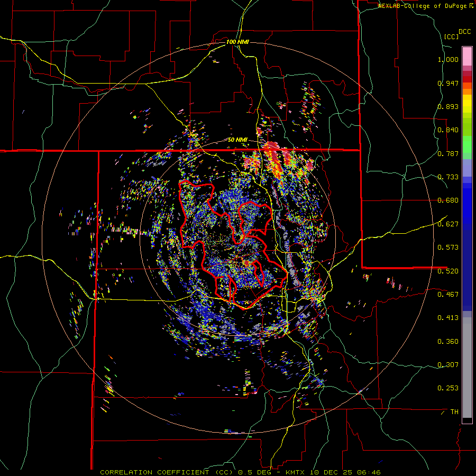Click the 0.893 scale value
Viewport: 476px width, 476px height.
[x=448, y=106]
